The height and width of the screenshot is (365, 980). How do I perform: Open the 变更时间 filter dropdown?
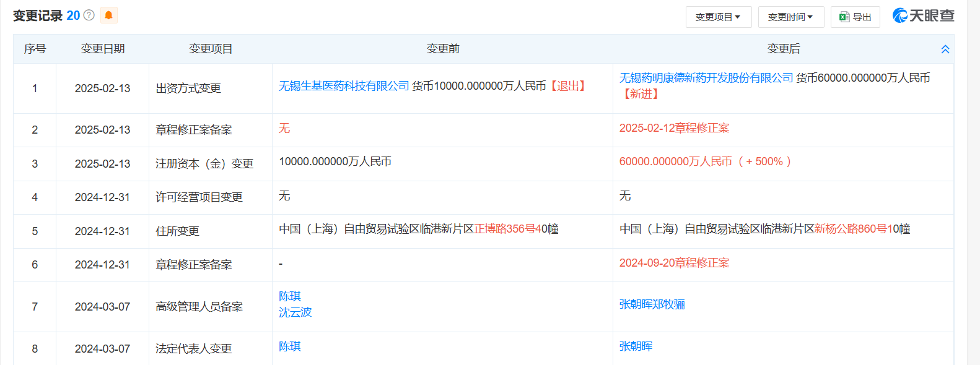791,17
